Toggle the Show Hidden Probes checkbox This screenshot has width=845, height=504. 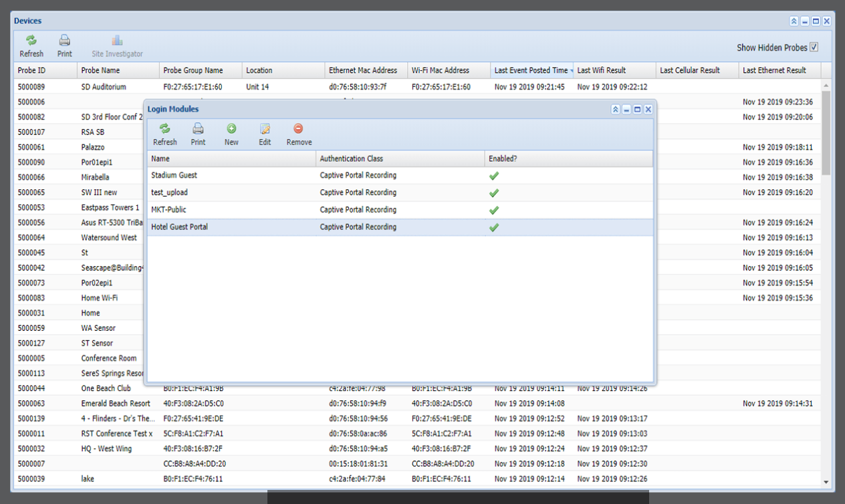pyautogui.click(x=814, y=47)
